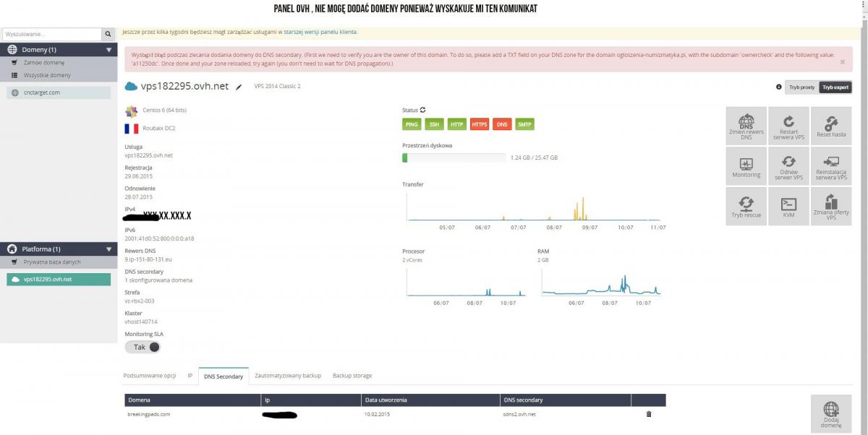
Task: Click the SSH status badge
Action: click(x=434, y=124)
